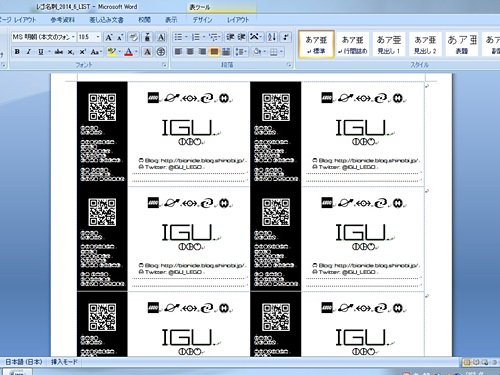500x375 pixels.
Task: Open the 表示 tab
Action: (171, 20)
